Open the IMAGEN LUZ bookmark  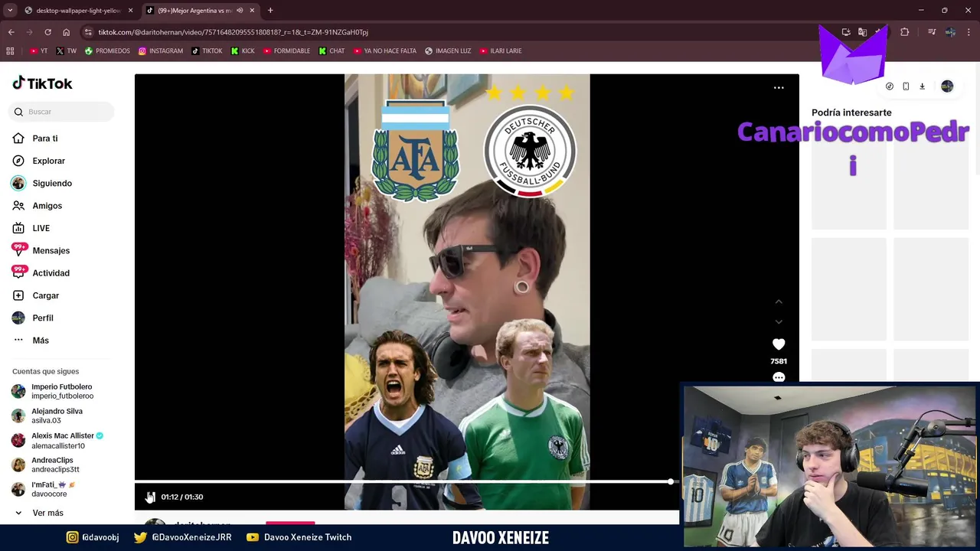(x=448, y=51)
